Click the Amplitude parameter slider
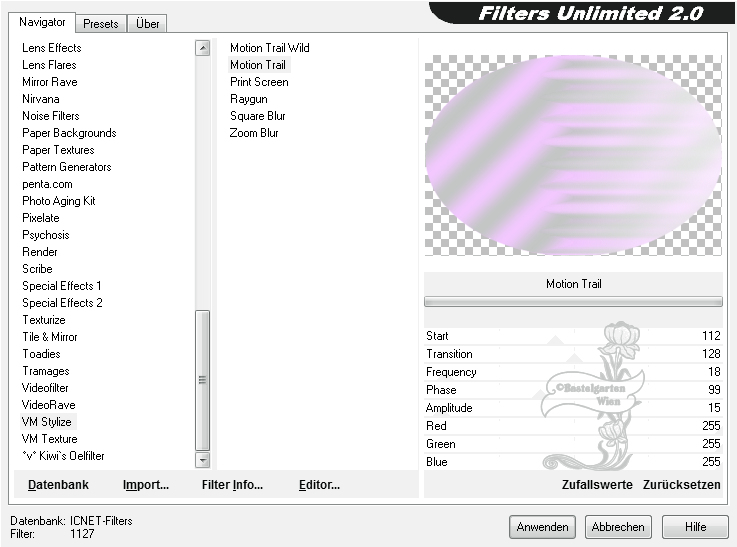The height and width of the screenshot is (547, 737). coord(573,407)
